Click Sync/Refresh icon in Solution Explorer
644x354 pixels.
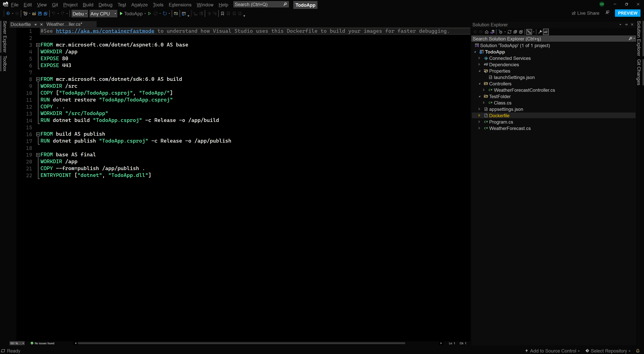[509, 32]
